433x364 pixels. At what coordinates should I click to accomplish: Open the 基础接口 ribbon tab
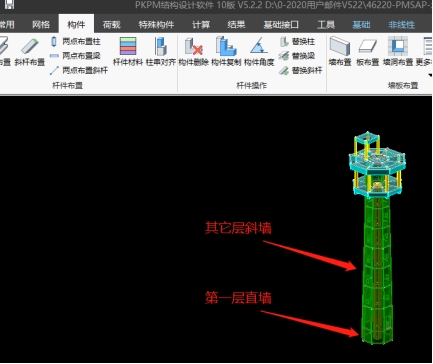pyautogui.click(x=281, y=25)
